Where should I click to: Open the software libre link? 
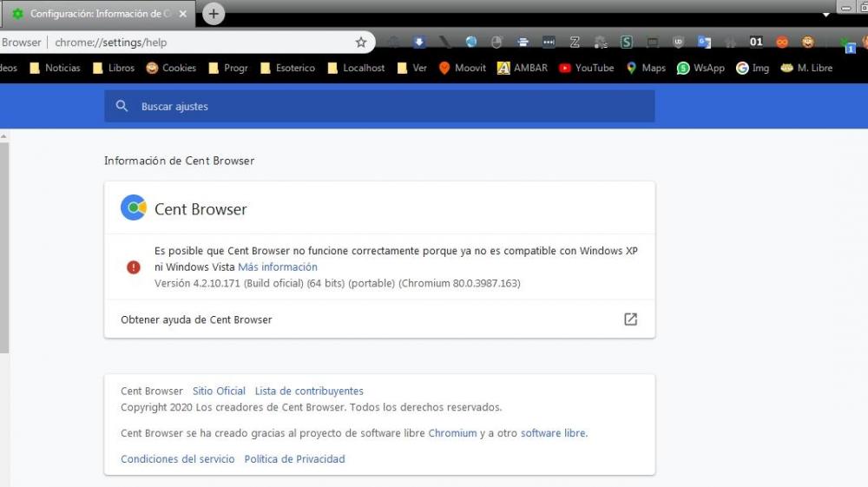point(553,433)
